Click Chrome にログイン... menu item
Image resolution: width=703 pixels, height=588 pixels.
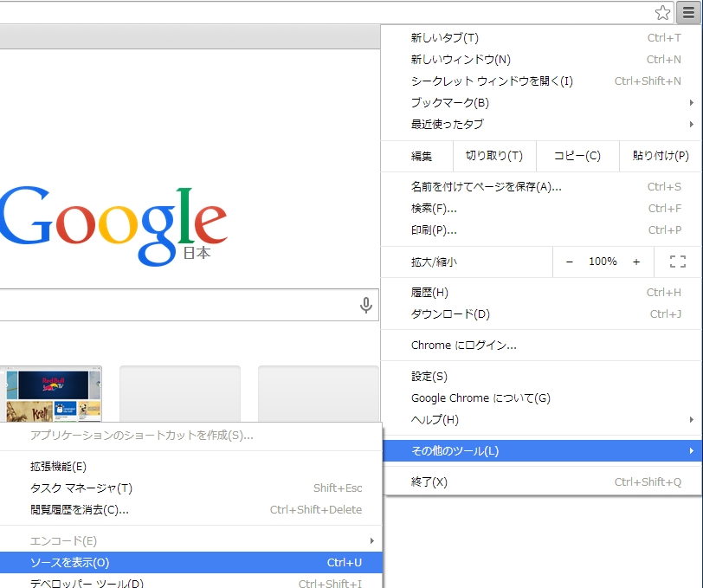(x=542, y=346)
